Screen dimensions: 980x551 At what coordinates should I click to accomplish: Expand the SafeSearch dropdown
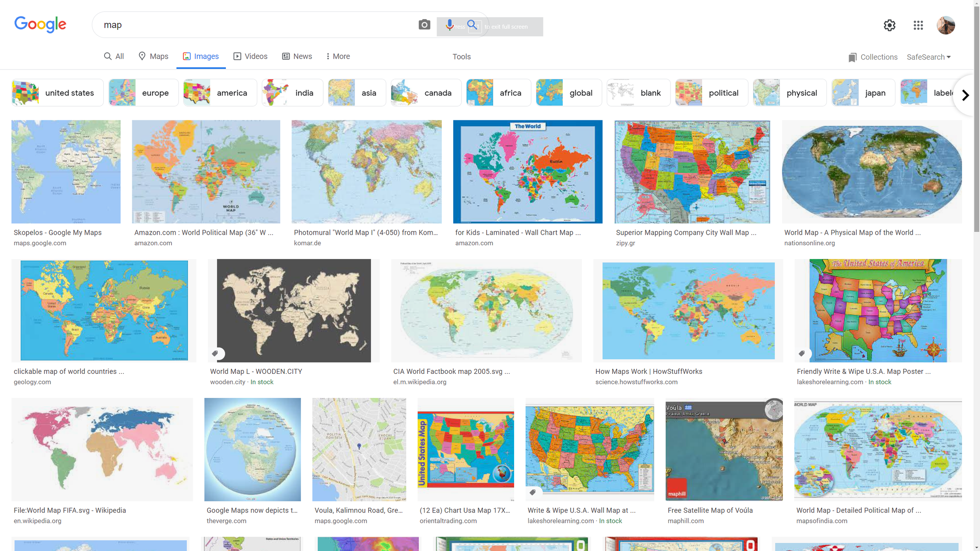(929, 57)
